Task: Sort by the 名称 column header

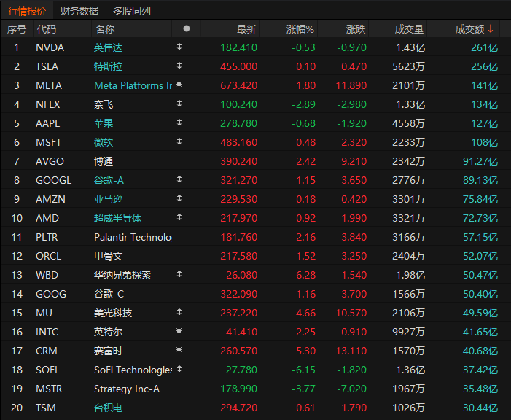Action: 105,29
